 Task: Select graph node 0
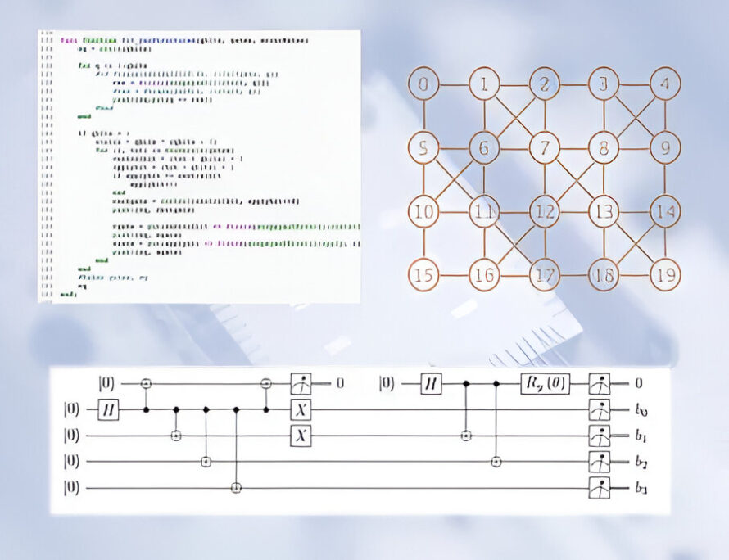[x=423, y=84]
